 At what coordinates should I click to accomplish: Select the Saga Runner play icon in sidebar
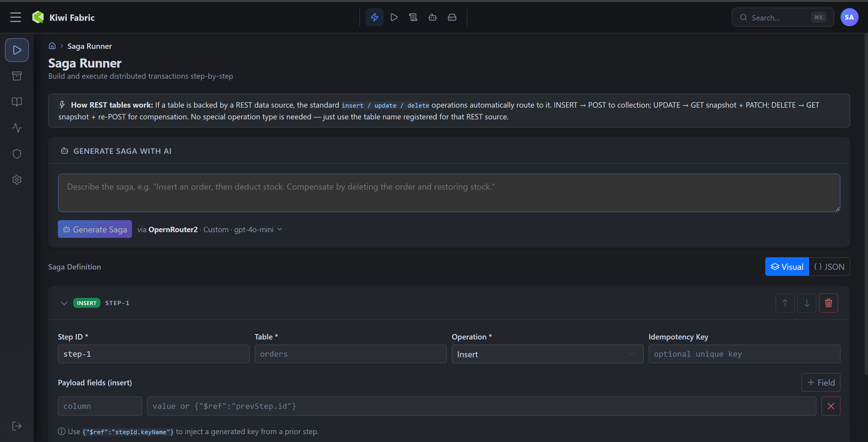tap(17, 50)
